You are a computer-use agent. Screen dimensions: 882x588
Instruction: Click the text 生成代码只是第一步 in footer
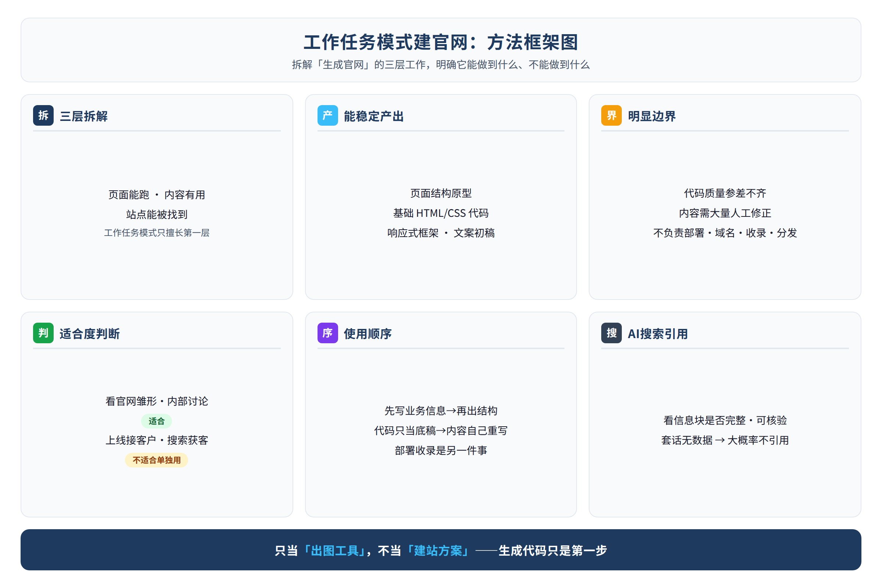[553, 551]
